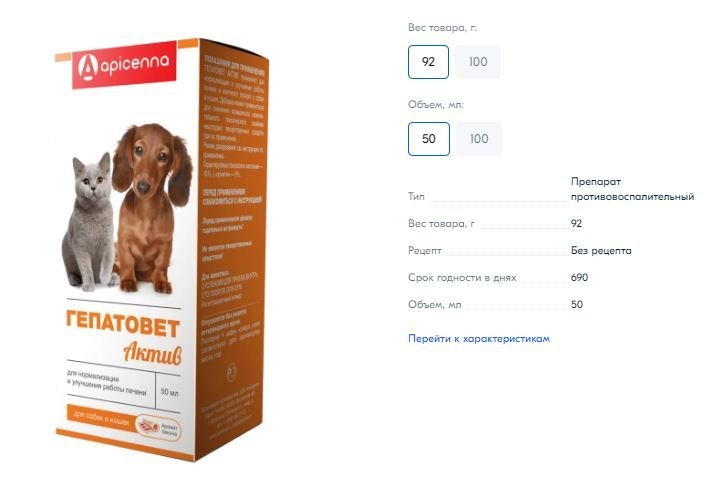Select the 50 ml volume option
The image size is (714, 479).
(428, 139)
